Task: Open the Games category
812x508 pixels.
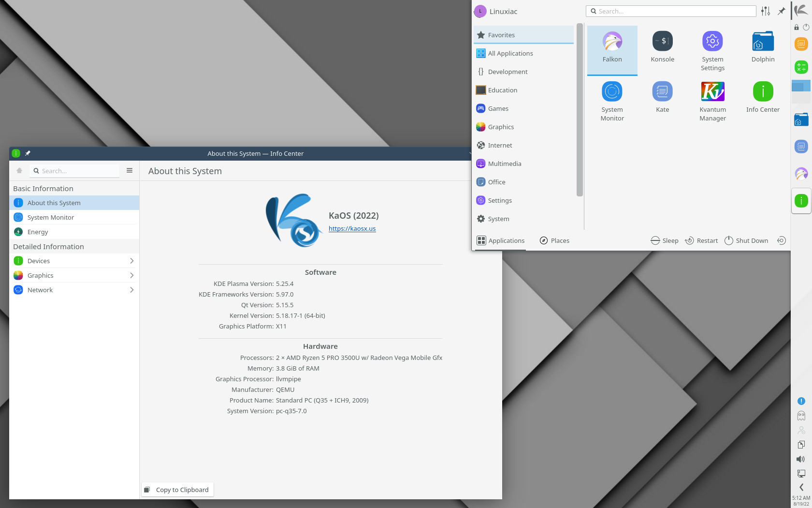Action: point(523,108)
